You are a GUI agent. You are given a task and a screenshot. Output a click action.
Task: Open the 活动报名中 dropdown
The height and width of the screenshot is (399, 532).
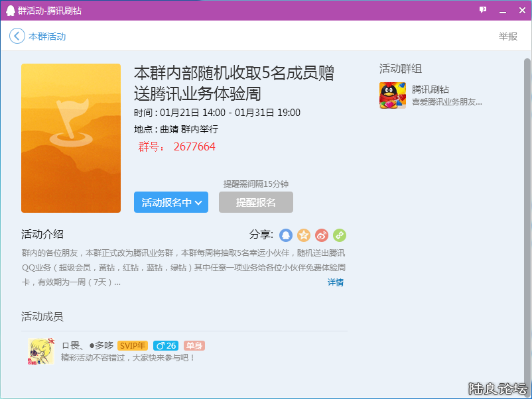[170, 202]
